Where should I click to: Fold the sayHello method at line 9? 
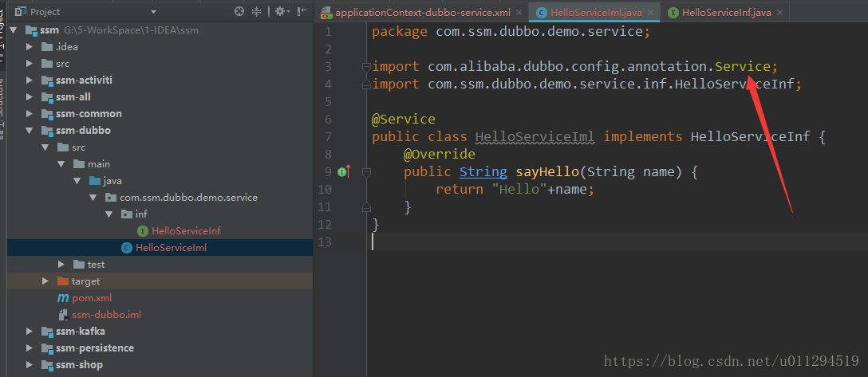tap(365, 172)
